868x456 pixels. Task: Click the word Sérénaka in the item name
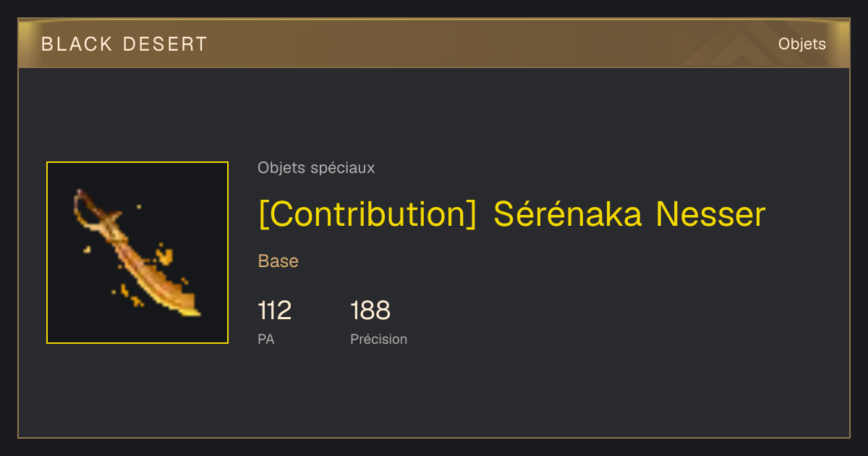pos(568,214)
